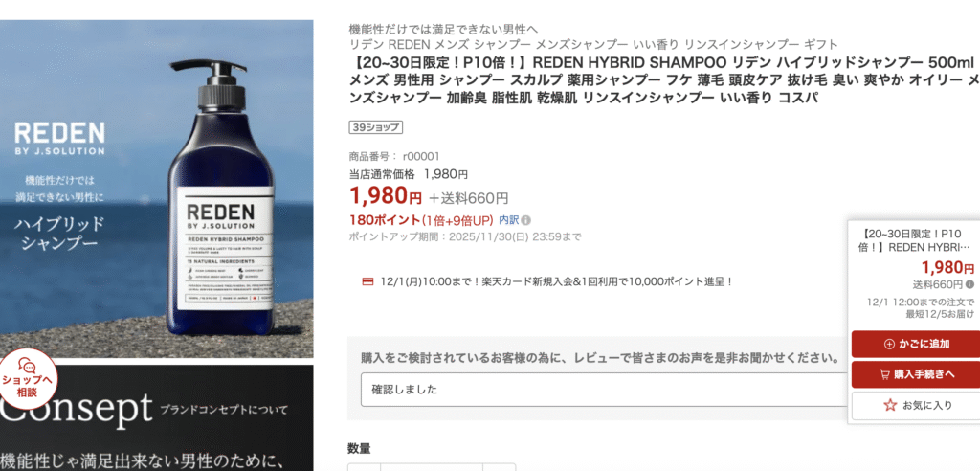
Task: Click the red credit card icon
Action: pyautogui.click(x=367, y=281)
